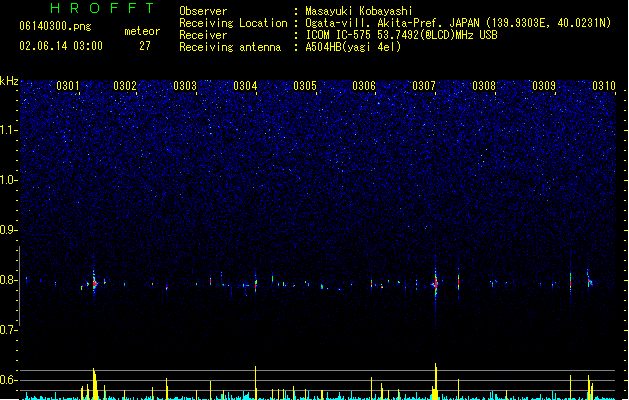This screenshot has width=629, height=400.
Task: Click observer name Masayuki Kobayashi
Action: point(359,11)
